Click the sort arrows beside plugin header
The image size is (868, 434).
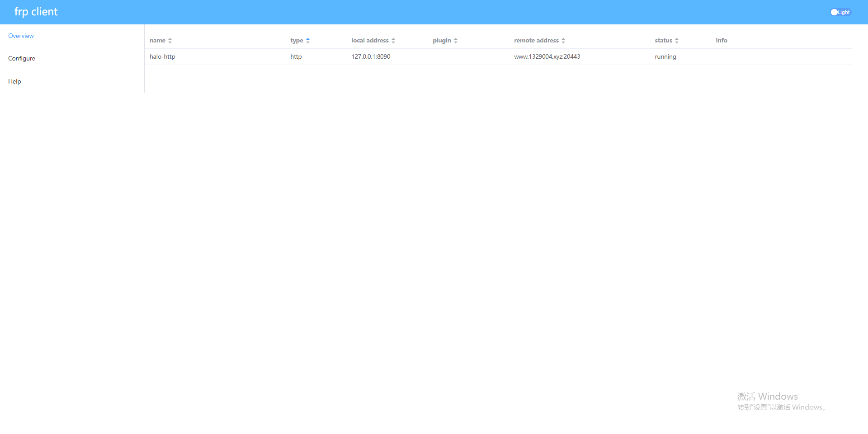[456, 41]
